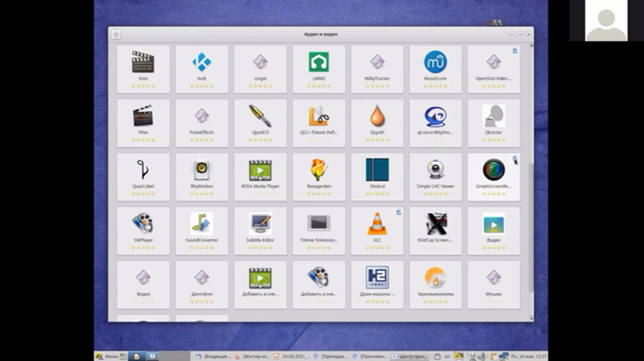Screen dimensions: 644x361
Task: Open the Видео tile with play icon
Action: pyautogui.click(x=494, y=231)
